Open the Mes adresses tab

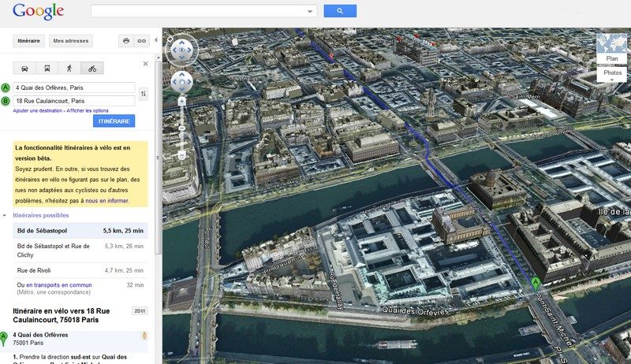click(x=71, y=41)
